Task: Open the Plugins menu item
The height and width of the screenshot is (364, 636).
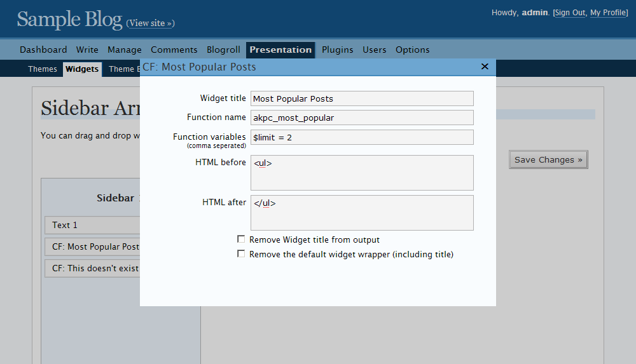Action: 337,50
